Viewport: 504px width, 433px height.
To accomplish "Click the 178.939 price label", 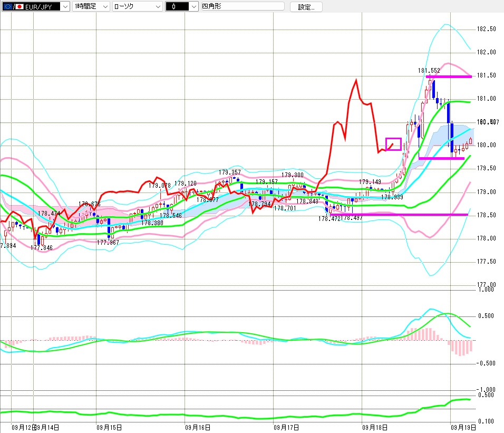I will click(x=392, y=197).
